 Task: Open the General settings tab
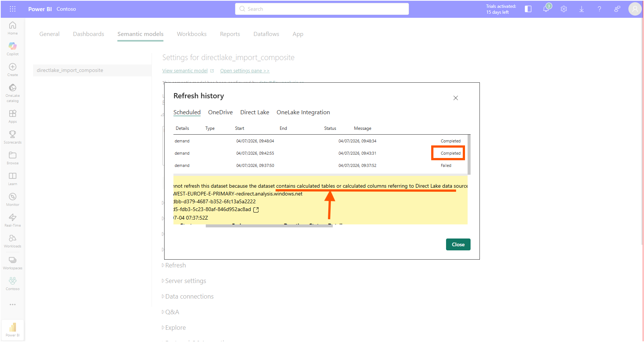pos(49,34)
